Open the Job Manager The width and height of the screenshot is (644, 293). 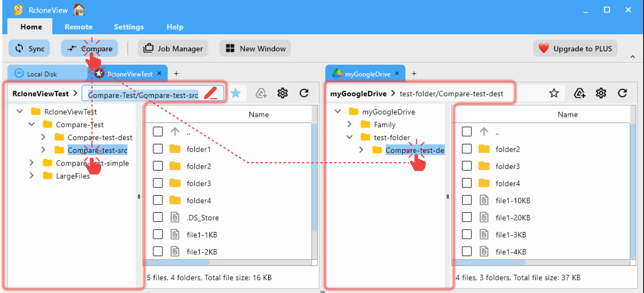point(173,48)
